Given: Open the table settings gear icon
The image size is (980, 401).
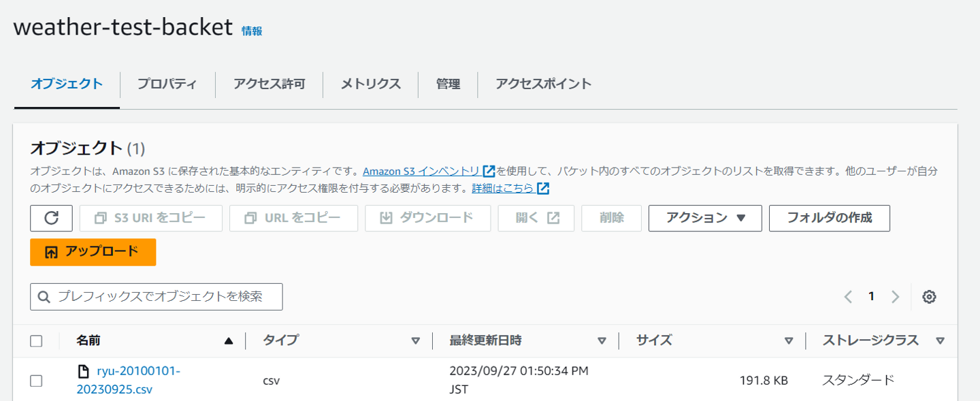Looking at the screenshot, I should coord(929,297).
